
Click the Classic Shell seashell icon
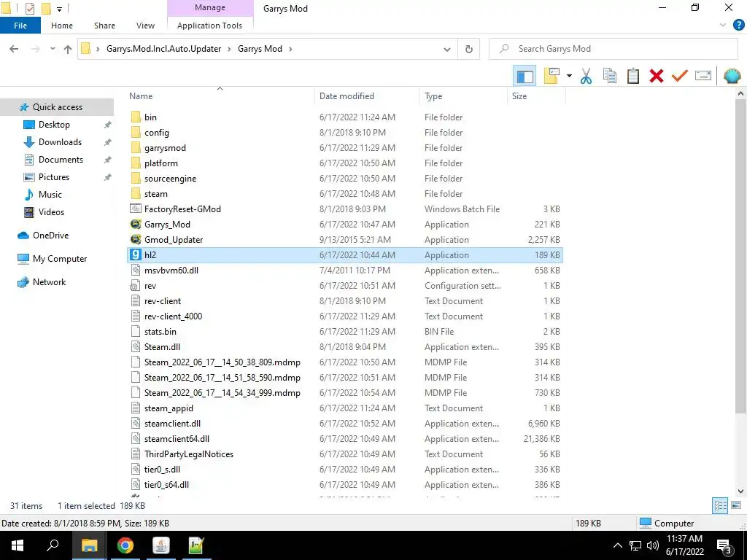point(732,76)
